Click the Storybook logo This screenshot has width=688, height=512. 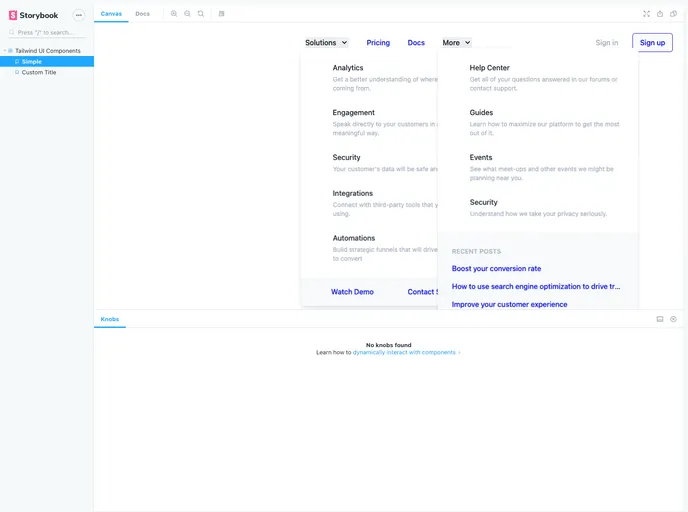33,15
